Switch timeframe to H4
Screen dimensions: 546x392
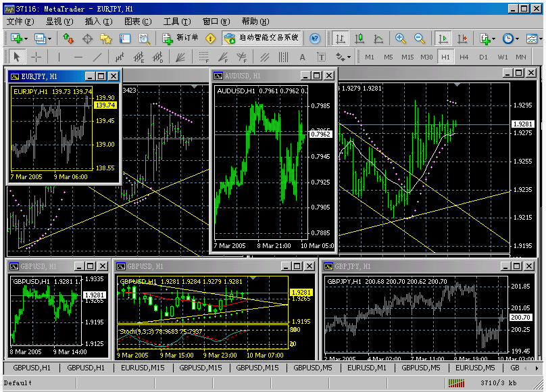coord(464,57)
